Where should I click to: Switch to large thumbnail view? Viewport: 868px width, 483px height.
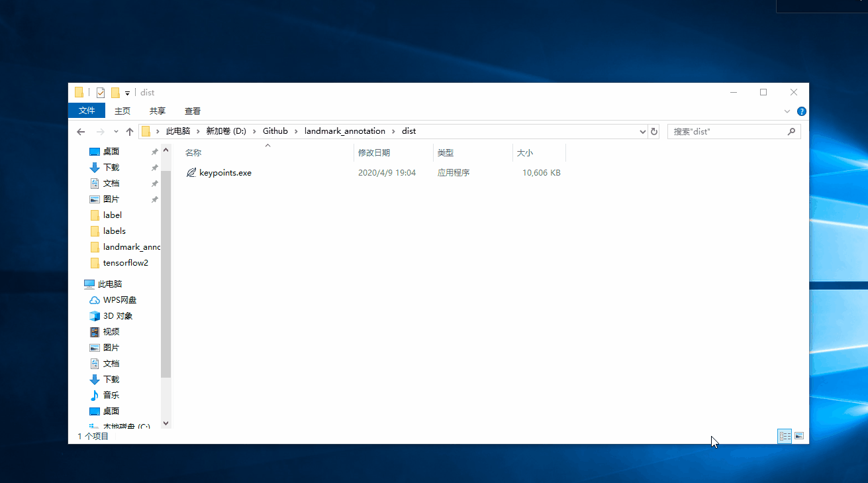798,436
